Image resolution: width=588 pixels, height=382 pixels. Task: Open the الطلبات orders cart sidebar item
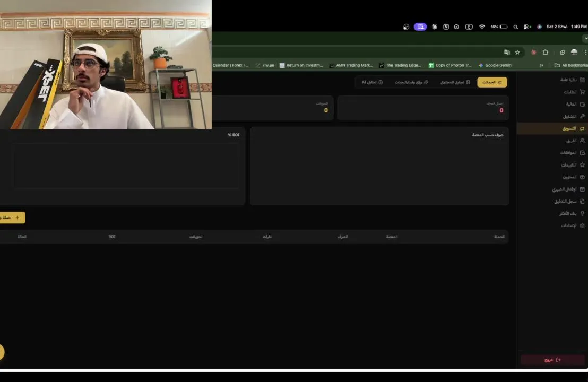574,92
